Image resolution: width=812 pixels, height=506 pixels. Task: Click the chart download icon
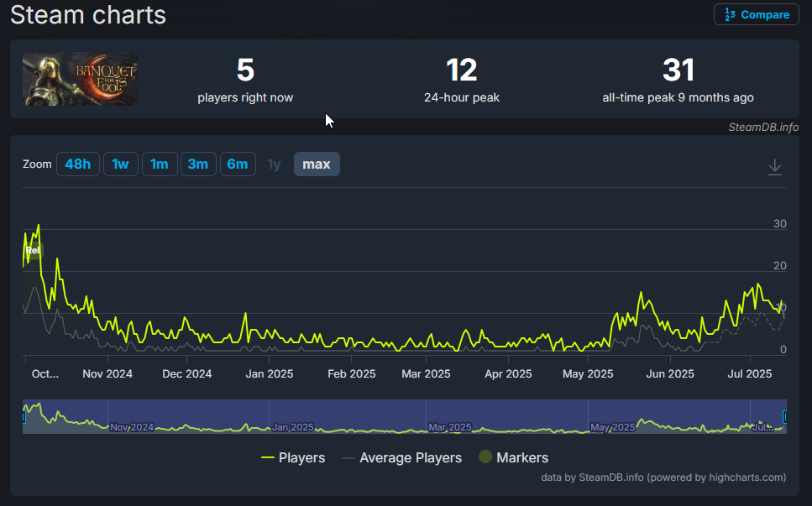click(775, 167)
